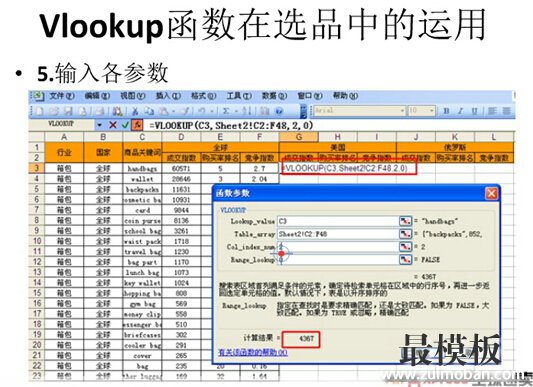Click the AutoSum sigma icon
This screenshot has width=533, height=387.
[x=226, y=111]
